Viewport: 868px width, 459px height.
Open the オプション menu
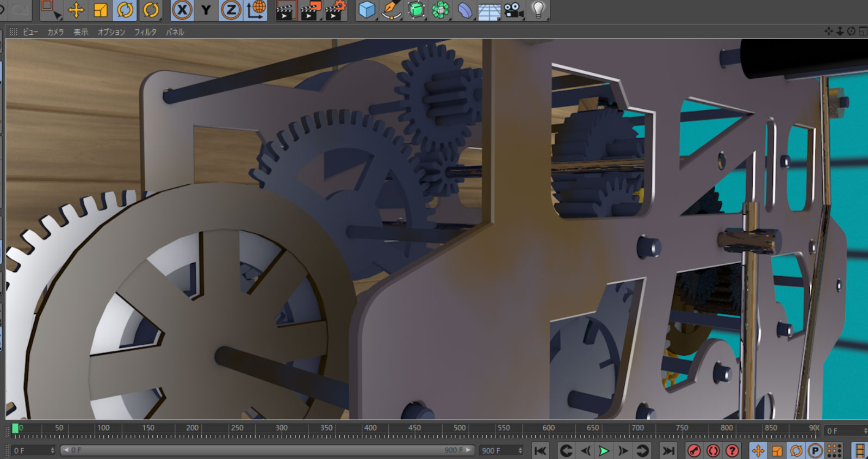click(x=111, y=32)
